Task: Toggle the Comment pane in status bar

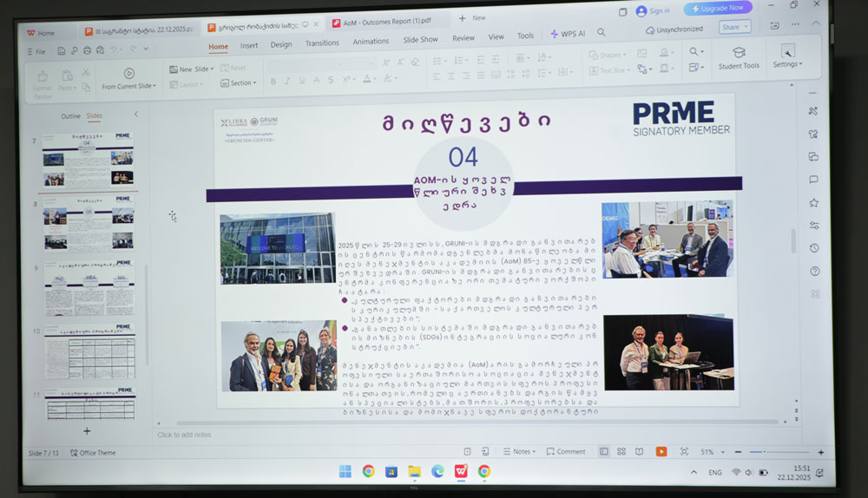Action: pos(566,451)
